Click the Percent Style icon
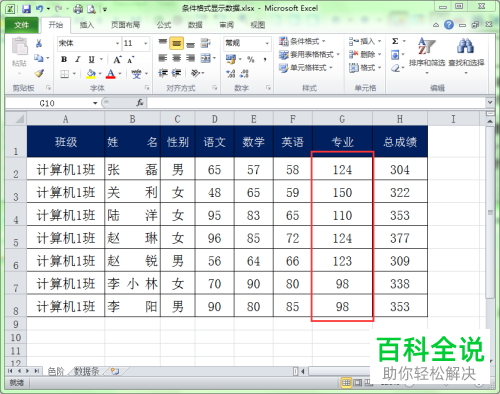 (x=251, y=59)
